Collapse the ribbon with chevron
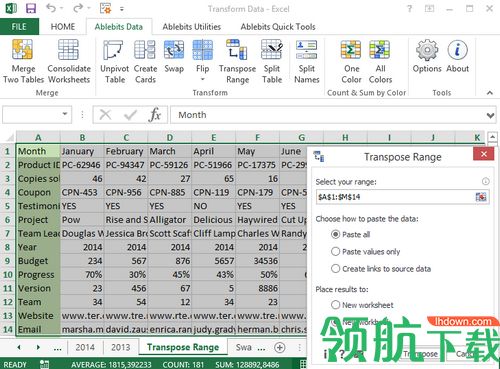 (x=489, y=93)
